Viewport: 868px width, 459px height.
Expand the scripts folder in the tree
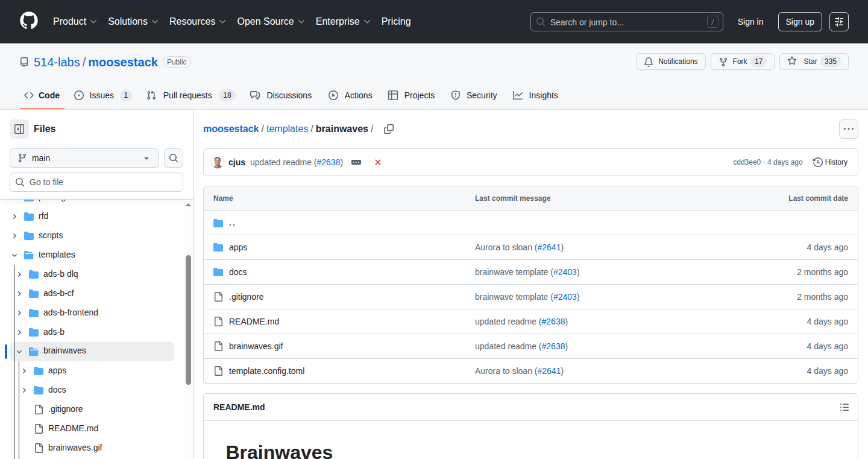click(x=14, y=235)
